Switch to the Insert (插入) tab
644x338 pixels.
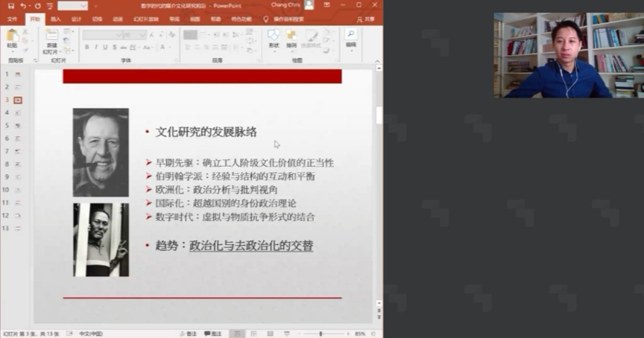tap(55, 19)
